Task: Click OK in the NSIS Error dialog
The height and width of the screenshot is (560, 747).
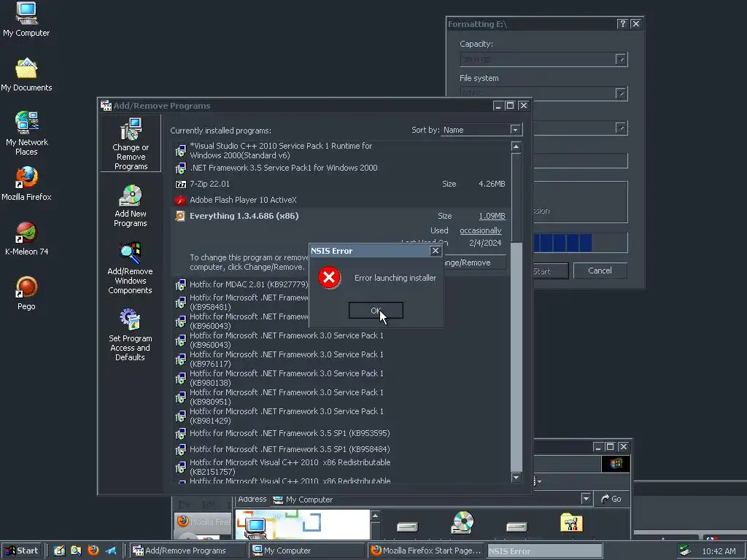Action: tap(376, 311)
